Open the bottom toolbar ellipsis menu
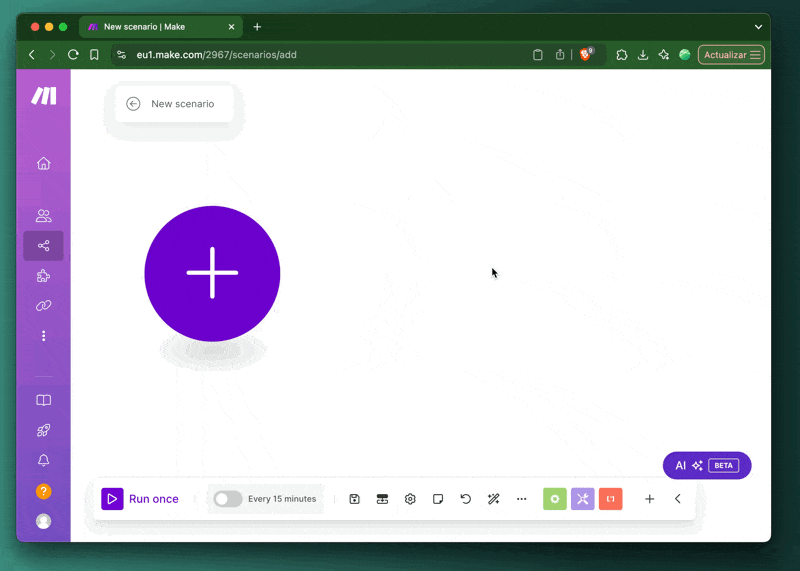This screenshot has height=571, width=800. click(521, 499)
